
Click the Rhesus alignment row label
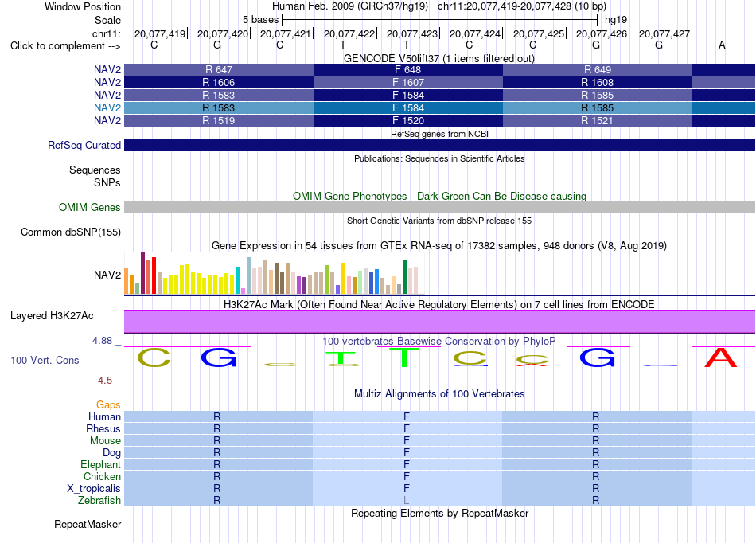[103, 428]
